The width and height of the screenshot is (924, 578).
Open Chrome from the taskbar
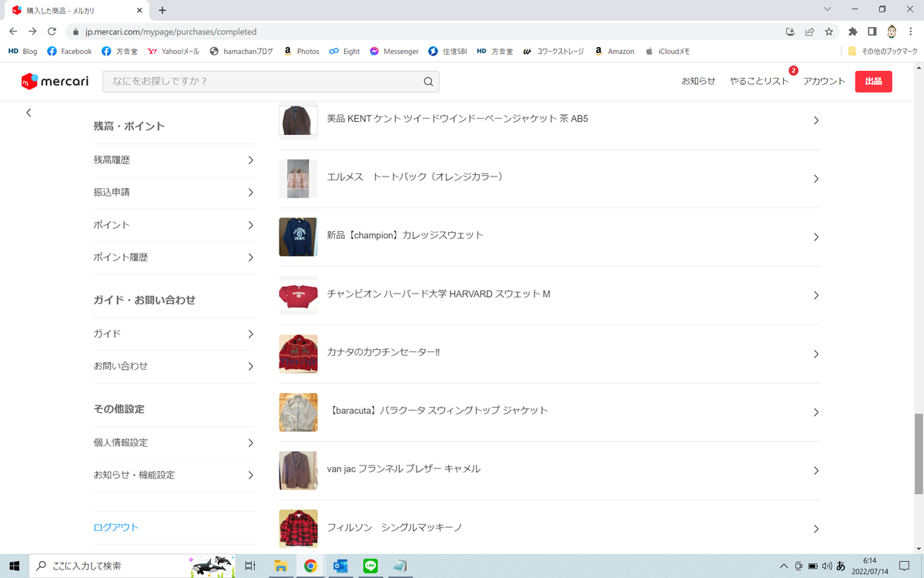click(x=310, y=566)
